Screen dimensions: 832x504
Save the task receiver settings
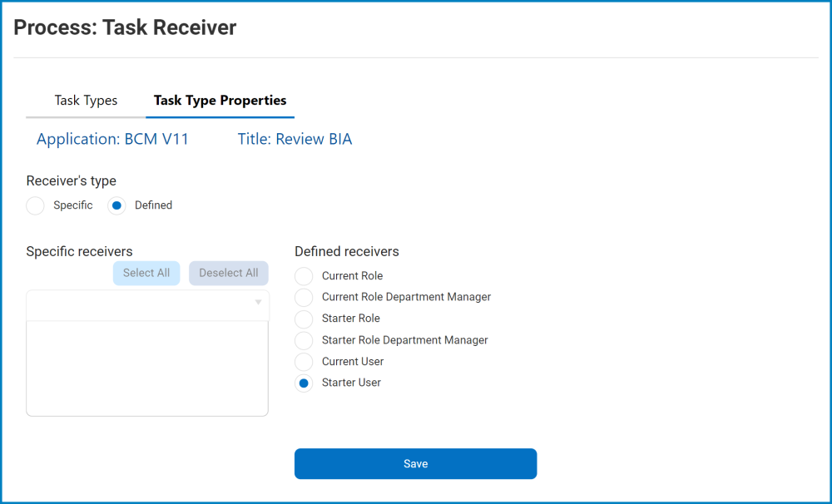415,464
